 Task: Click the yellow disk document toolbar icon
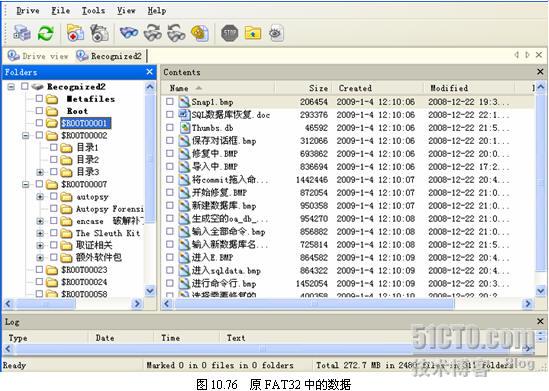coord(200,34)
